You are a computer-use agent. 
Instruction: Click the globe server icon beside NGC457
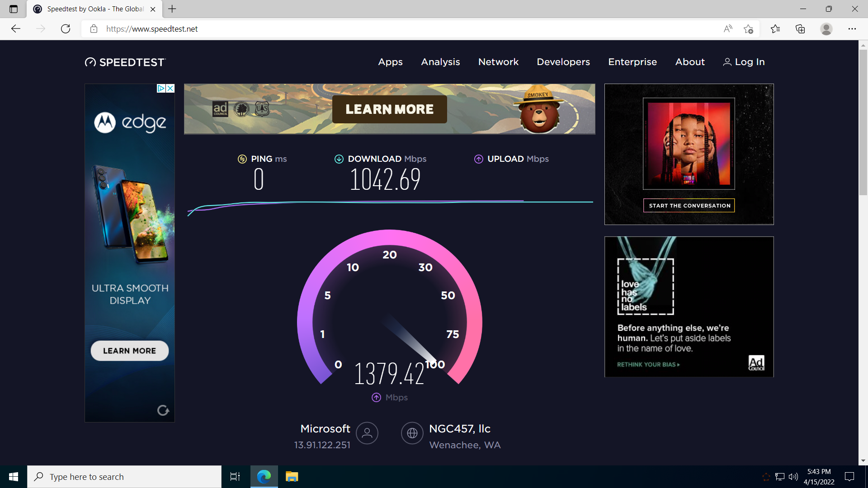(x=412, y=433)
